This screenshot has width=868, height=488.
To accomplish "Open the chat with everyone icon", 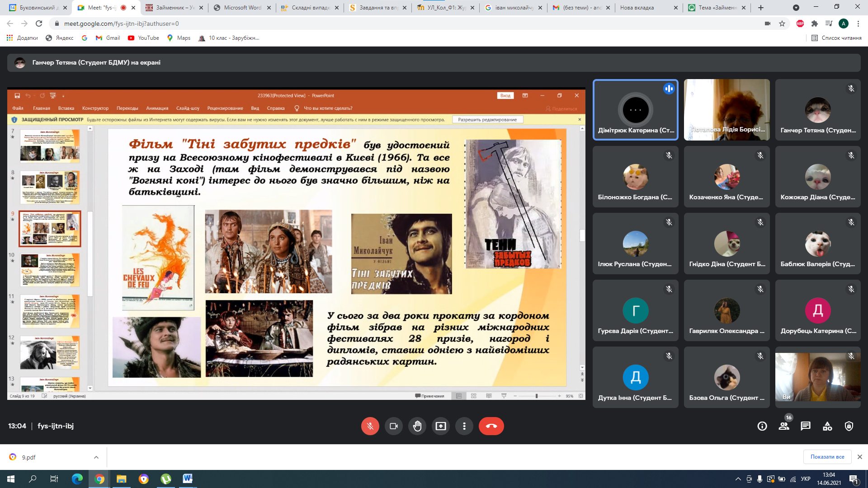I will (x=806, y=426).
